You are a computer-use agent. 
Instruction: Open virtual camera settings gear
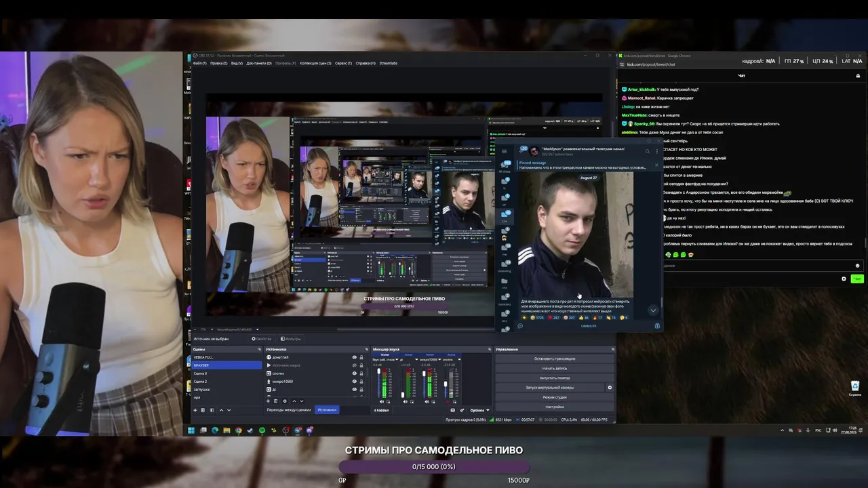coord(610,388)
